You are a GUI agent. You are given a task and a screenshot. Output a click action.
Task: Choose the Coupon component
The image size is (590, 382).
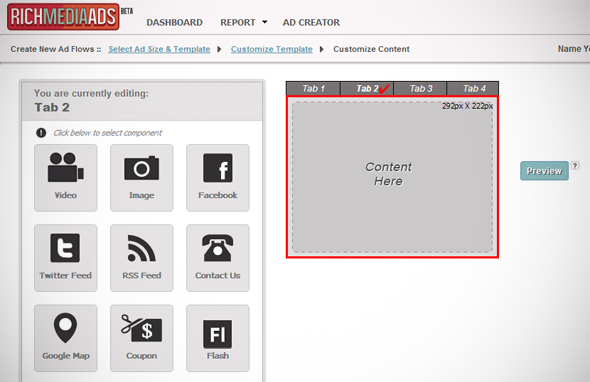pyautogui.click(x=141, y=338)
